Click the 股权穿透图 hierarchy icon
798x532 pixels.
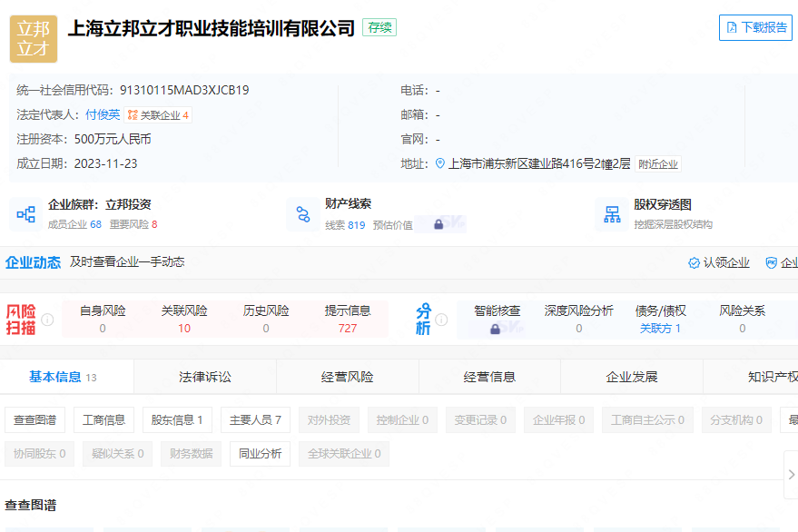[612, 214]
